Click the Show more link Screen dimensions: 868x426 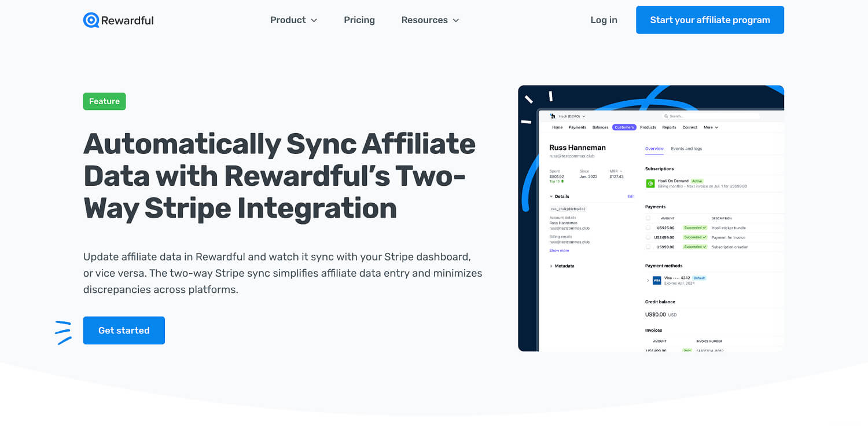[x=559, y=251]
